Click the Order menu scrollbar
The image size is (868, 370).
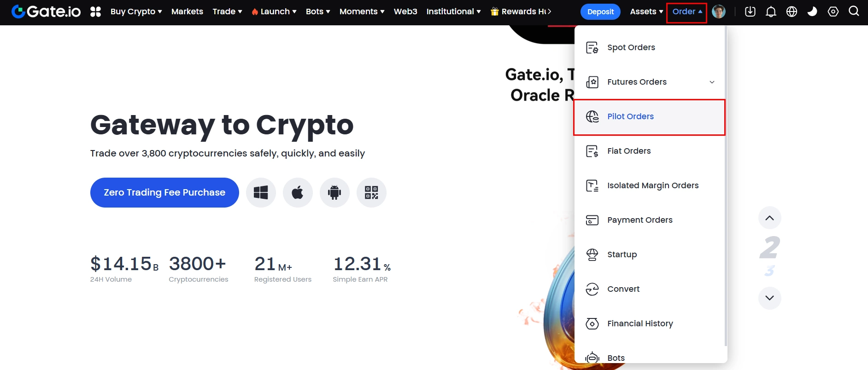click(x=726, y=186)
